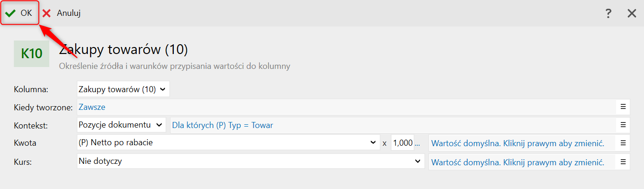Click the 'Dla których (P) Typ = Towar' condition

click(x=223, y=125)
